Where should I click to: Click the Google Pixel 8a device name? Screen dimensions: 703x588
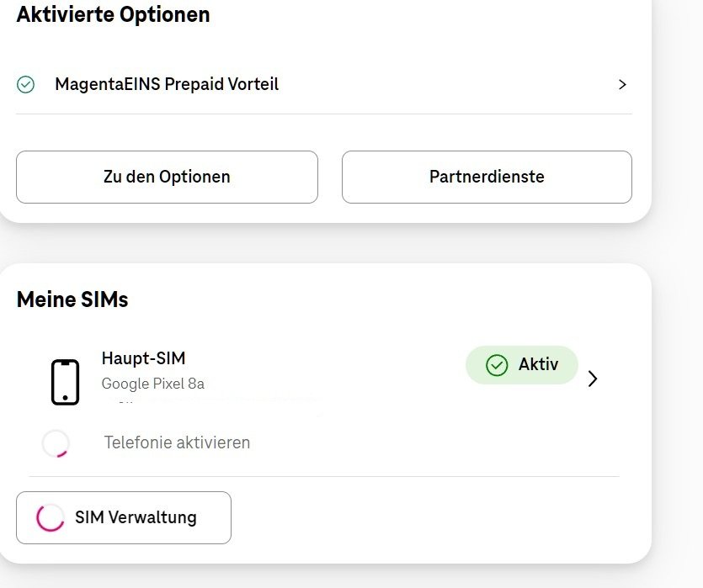[153, 384]
